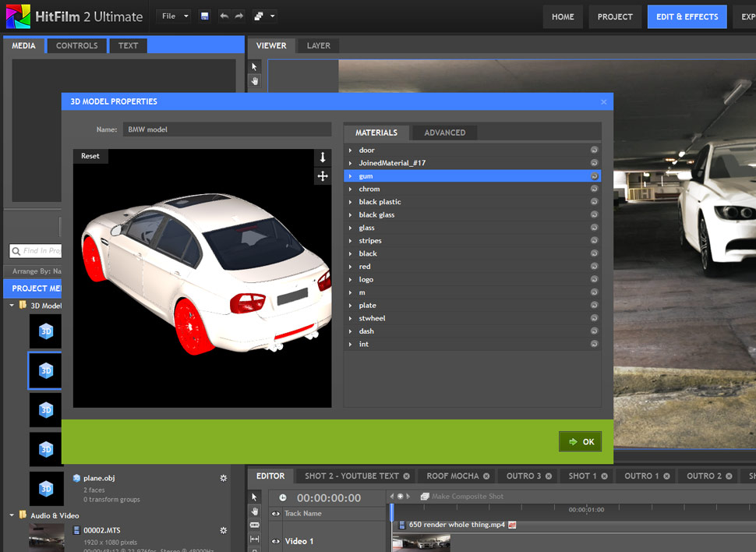Confirm dialog with OK button

point(580,441)
